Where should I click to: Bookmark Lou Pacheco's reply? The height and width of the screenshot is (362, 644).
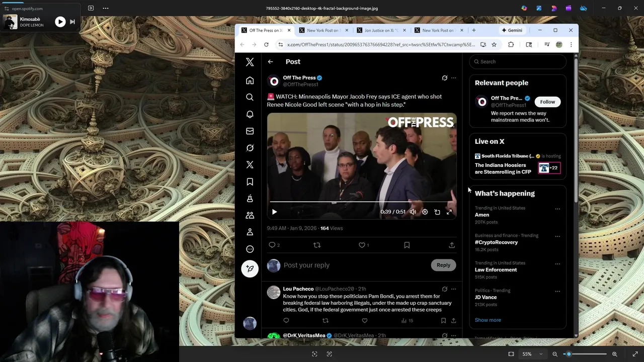point(443,320)
